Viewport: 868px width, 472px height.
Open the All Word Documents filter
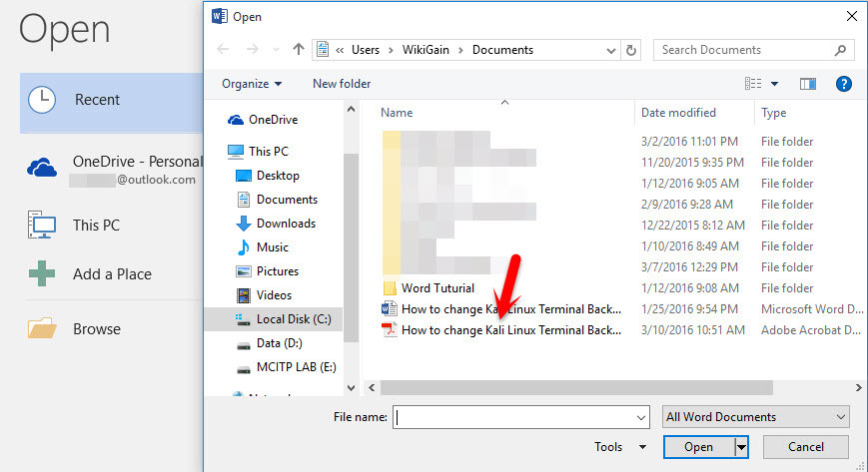[755, 417]
